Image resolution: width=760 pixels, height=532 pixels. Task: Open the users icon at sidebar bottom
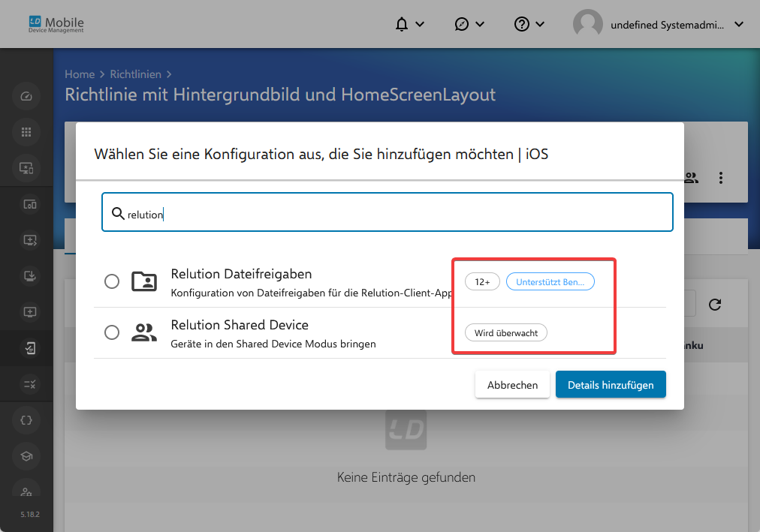tap(26, 490)
